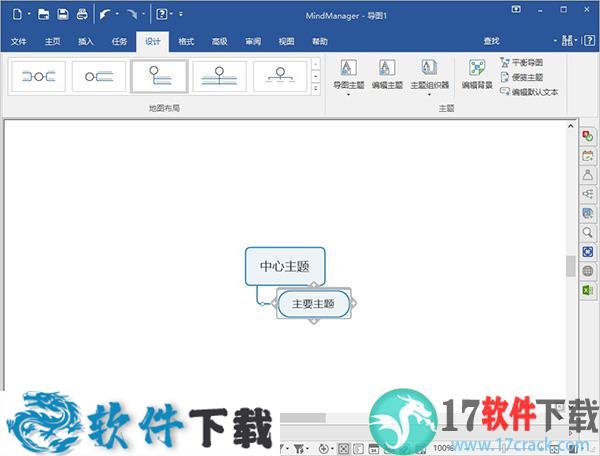
Task: Click the 平衡导图 command
Action: tap(521, 62)
